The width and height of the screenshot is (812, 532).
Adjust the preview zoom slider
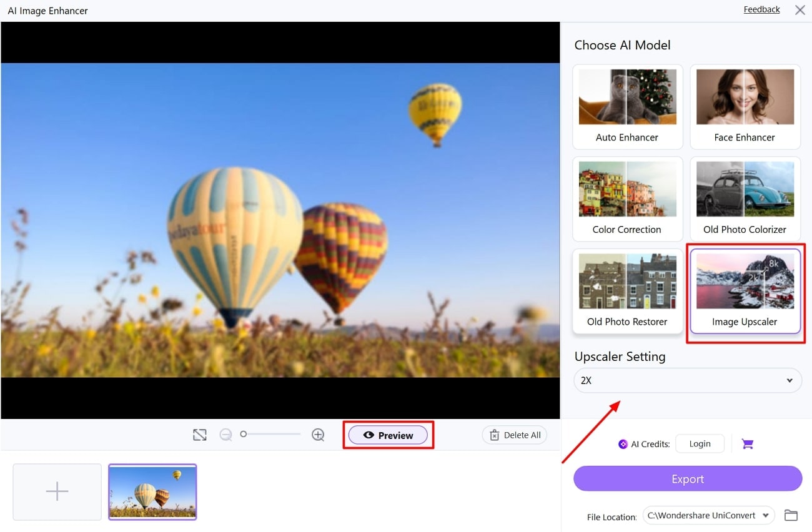point(272,434)
